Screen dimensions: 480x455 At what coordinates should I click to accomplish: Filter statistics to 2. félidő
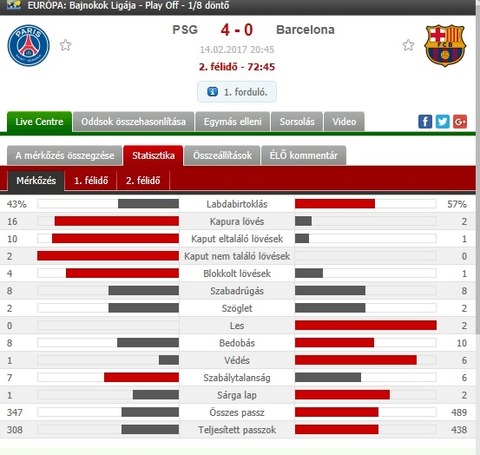tap(143, 181)
